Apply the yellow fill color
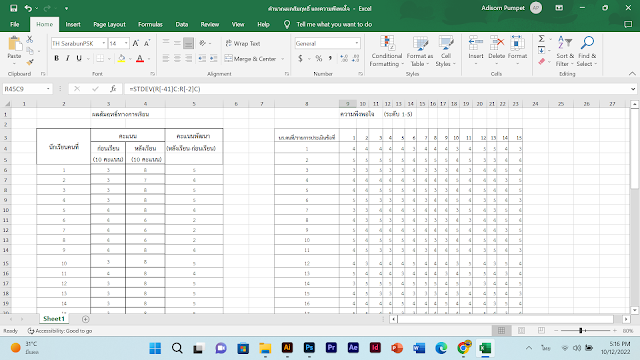 [121, 58]
